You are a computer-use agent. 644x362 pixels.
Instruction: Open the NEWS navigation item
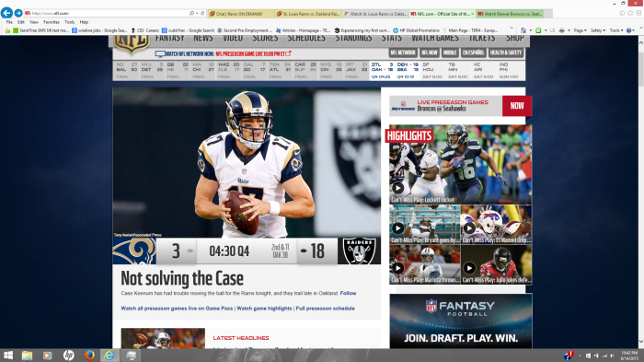tap(203, 39)
